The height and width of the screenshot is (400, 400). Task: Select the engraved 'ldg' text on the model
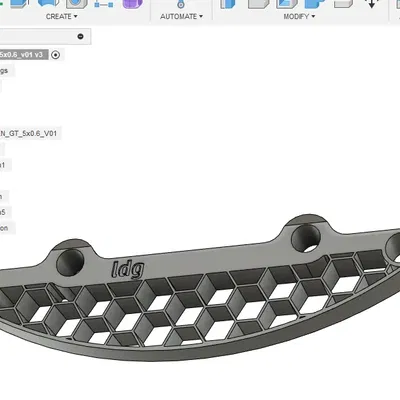(x=128, y=269)
